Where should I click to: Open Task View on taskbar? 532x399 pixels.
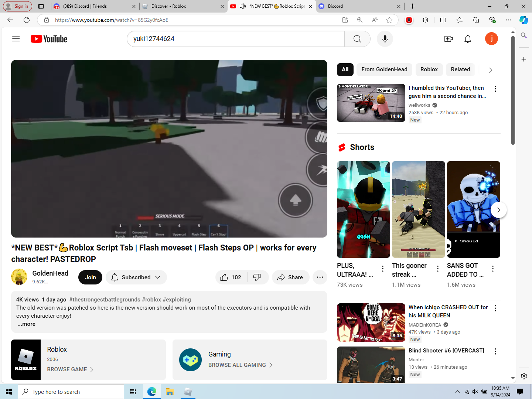point(133,392)
